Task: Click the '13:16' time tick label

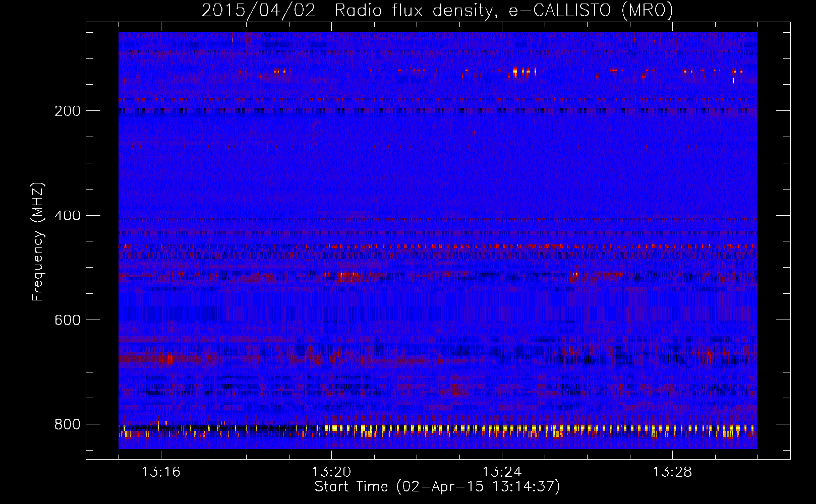Action: 161,472
